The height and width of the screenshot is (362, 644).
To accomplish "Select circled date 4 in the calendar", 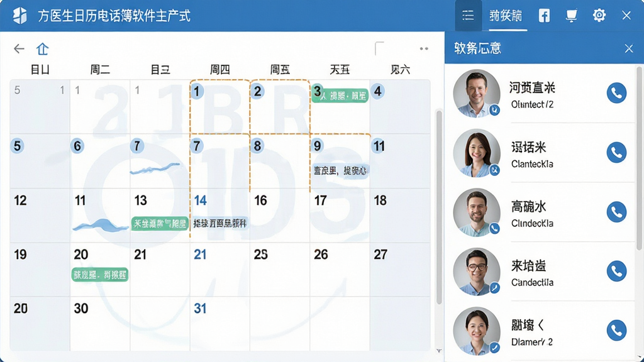I will point(378,91).
